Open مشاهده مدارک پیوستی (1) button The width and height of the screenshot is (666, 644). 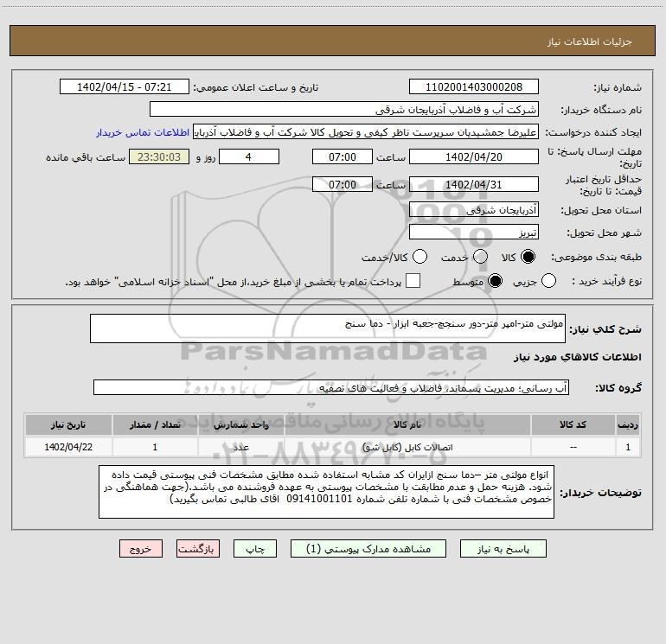click(368, 549)
